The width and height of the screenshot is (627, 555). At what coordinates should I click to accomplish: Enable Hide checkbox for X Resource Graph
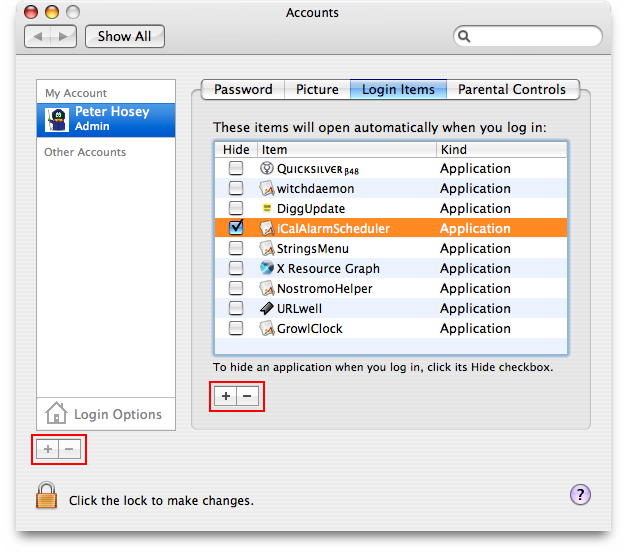tap(236, 268)
